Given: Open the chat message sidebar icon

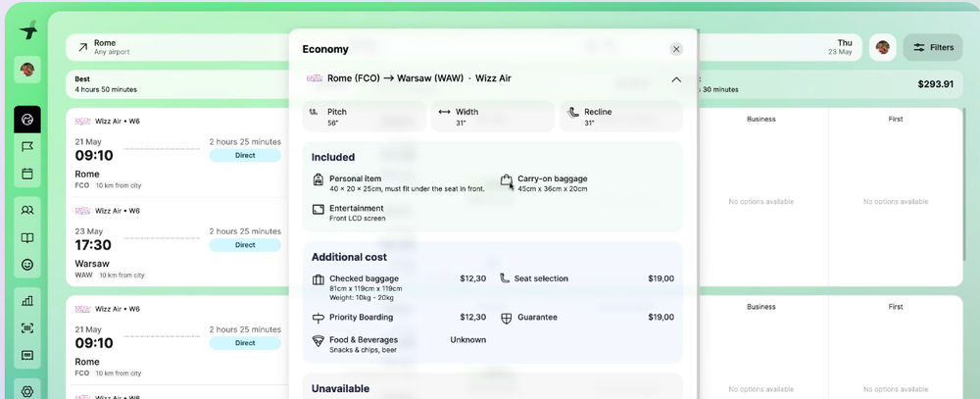Looking at the screenshot, I should (x=27, y=355).
